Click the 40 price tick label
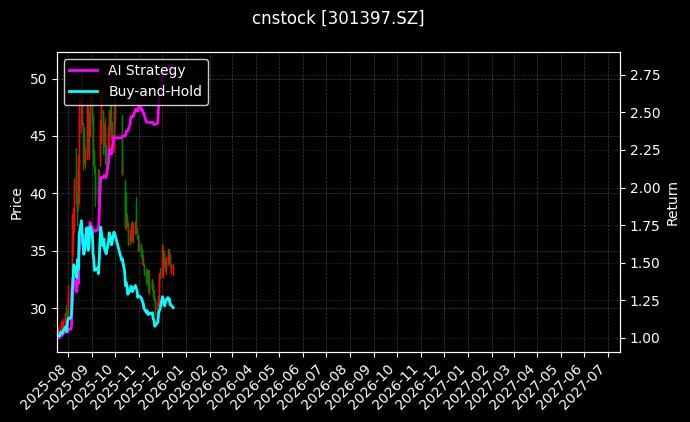The width and height of the screenshot is (690, 422). (40, 193)
